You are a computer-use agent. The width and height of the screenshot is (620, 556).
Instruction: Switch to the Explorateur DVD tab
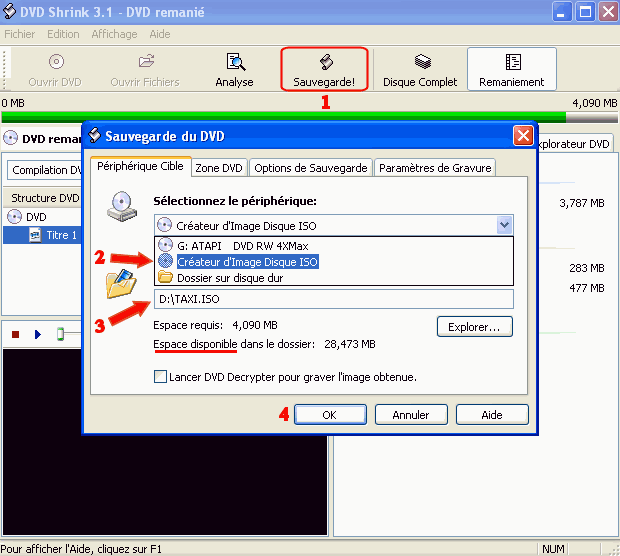[575, 144]
